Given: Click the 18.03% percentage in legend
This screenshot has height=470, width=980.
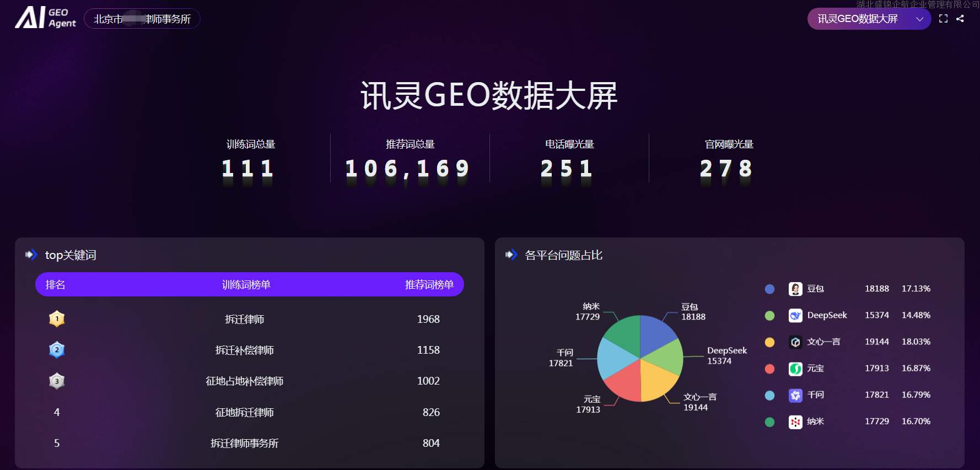Looking at the screenshot, I should pos(916,342).
